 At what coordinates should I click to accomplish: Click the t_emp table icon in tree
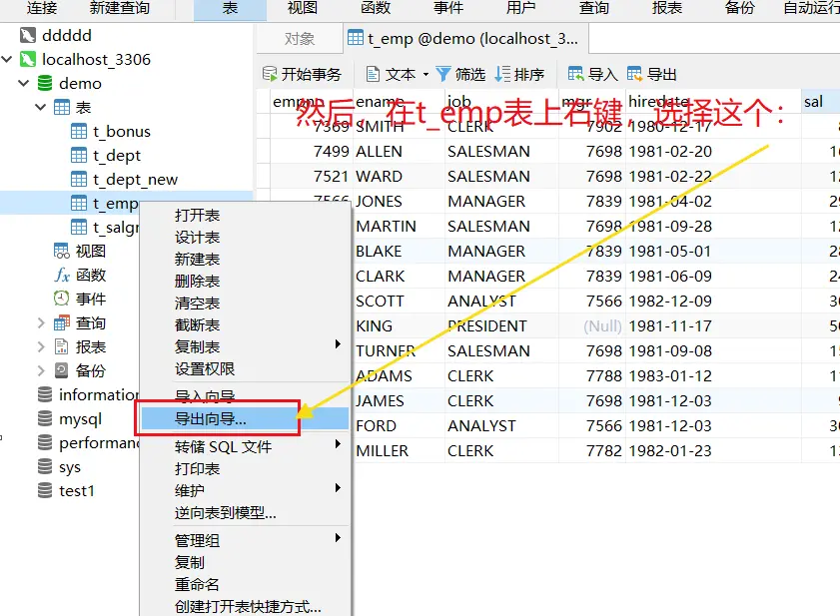(x=79, y=203)
